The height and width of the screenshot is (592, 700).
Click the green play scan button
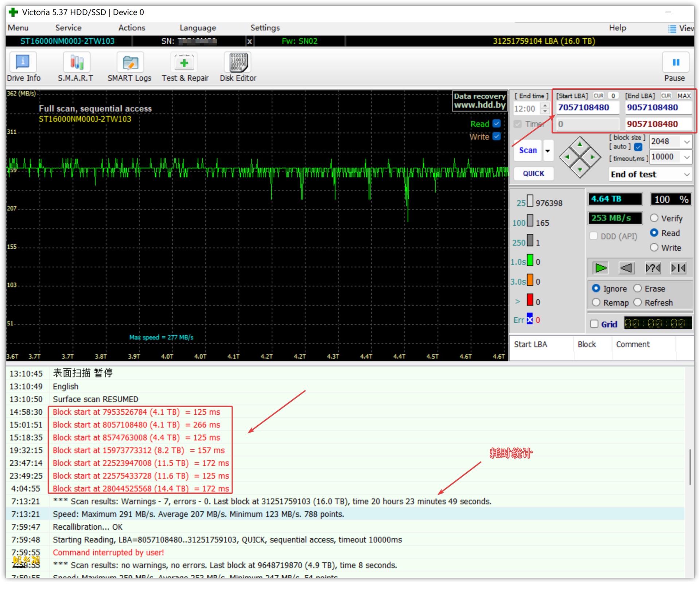600,268
